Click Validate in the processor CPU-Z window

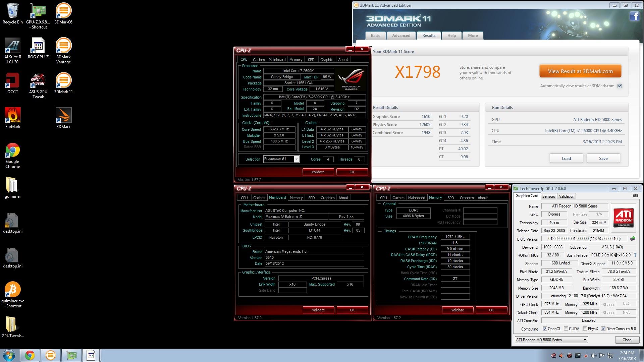click(x=318, y=172)
